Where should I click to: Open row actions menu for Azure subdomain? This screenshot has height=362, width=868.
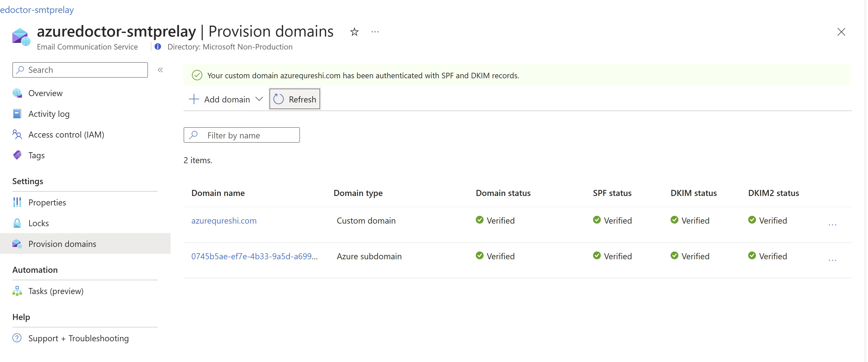(832, 260)
